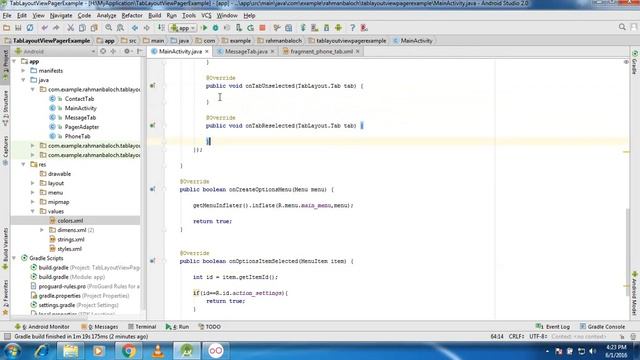
Task: Open the SDK Manager toolbar icon
Action: [327, 28]
